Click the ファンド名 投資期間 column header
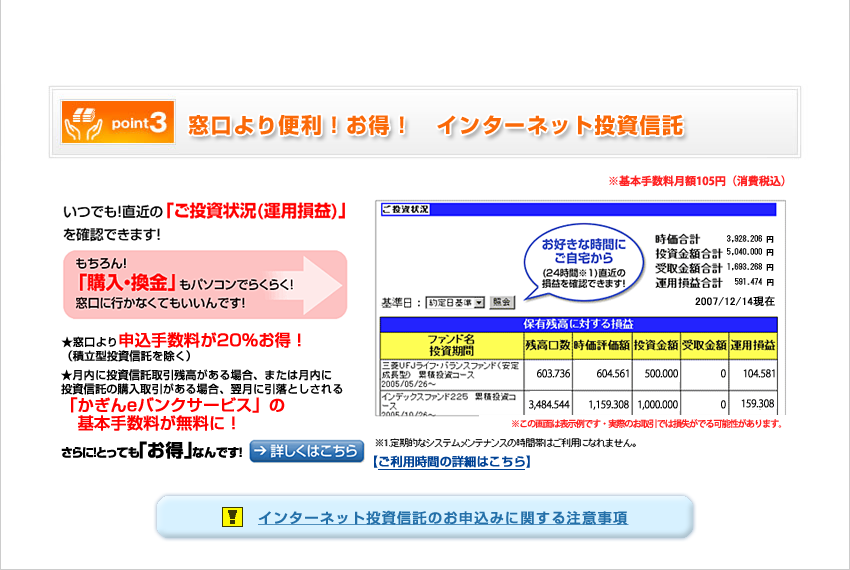 click(x=451, y=345)
